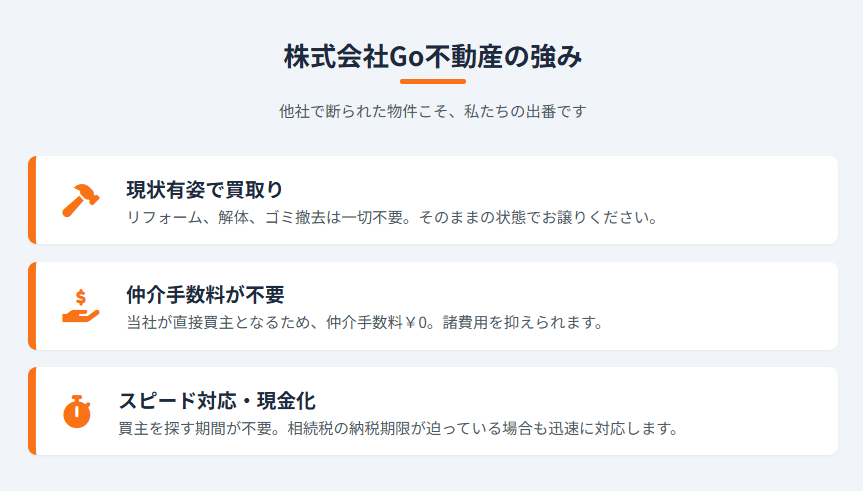Click sentence そのままの状態でお譲りください
The width and height of the screenshot is (863, 491).
538,217
